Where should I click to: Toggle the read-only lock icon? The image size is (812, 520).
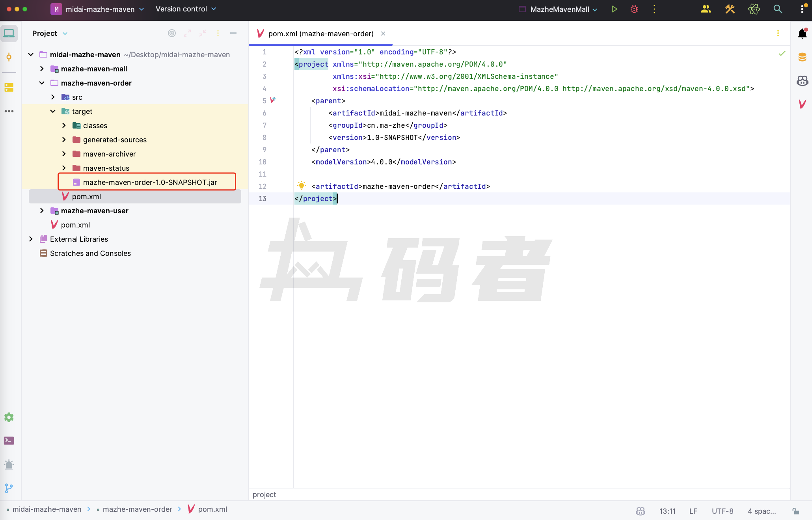click(x=796, y=511)
